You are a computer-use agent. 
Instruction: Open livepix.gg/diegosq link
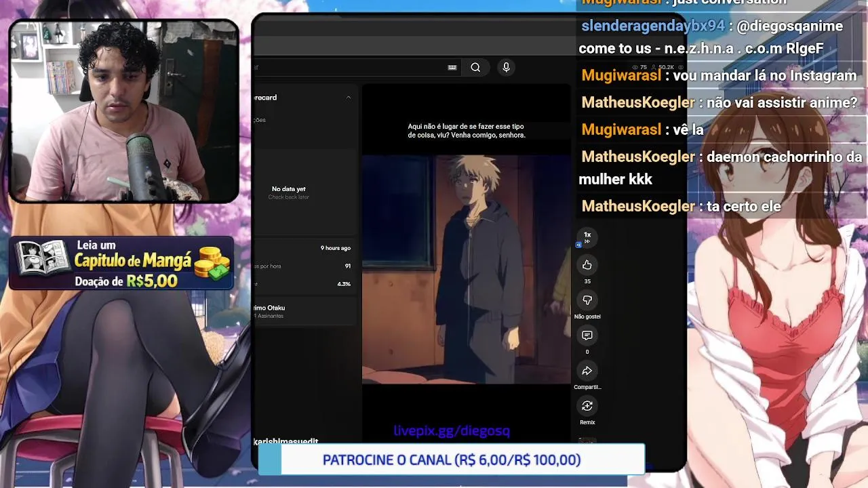tap(452, 430)
